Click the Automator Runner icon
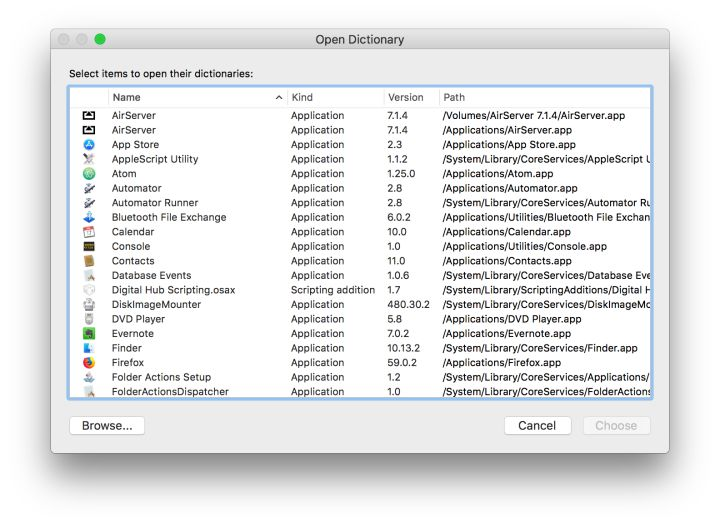This screenshot has height=526, width=720. 89,203
